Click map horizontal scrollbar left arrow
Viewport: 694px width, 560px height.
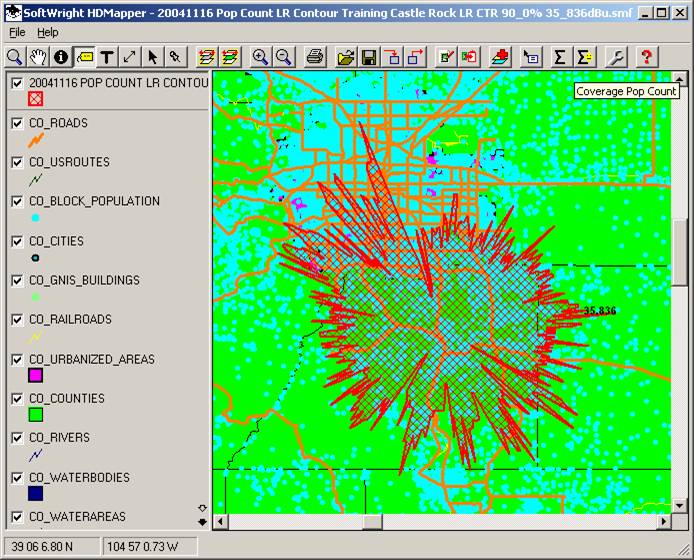[x=220, y=521]
